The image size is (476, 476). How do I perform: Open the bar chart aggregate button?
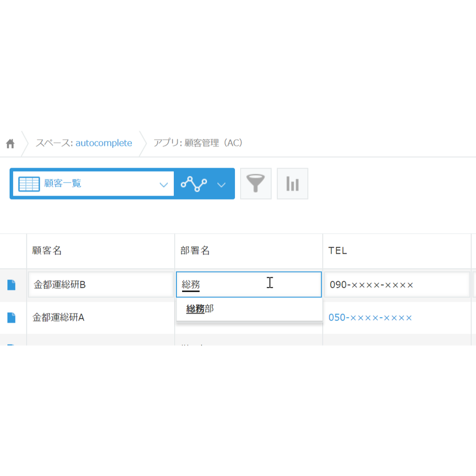click(x=292, y=184)
